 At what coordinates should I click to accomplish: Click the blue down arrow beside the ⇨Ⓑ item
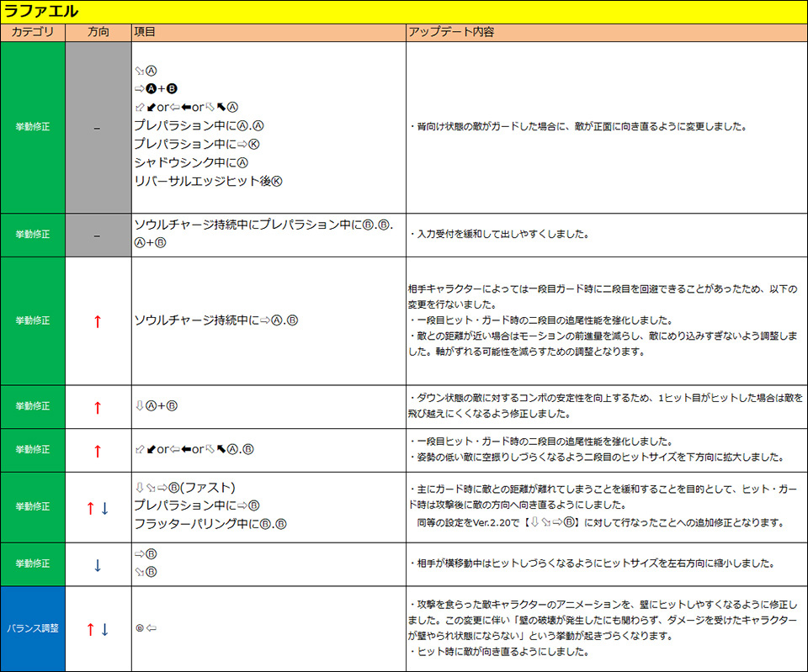pyautogui.click(x=98, y=564)
